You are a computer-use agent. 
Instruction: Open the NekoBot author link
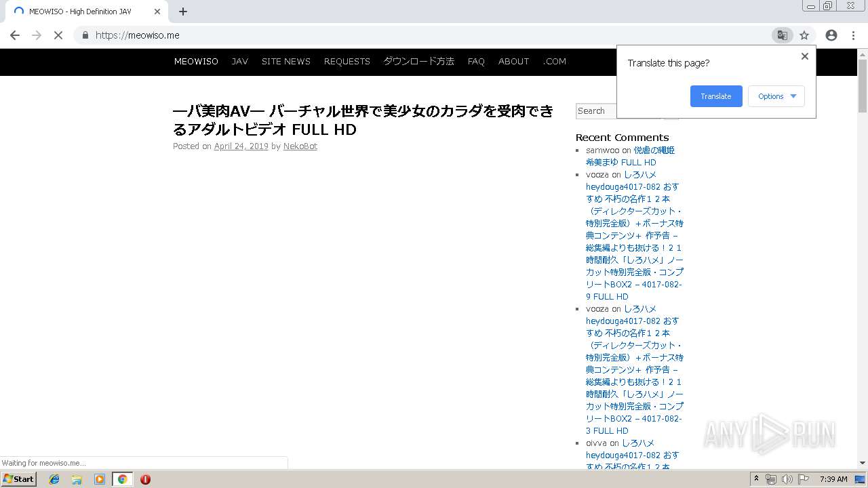(300, 146)
